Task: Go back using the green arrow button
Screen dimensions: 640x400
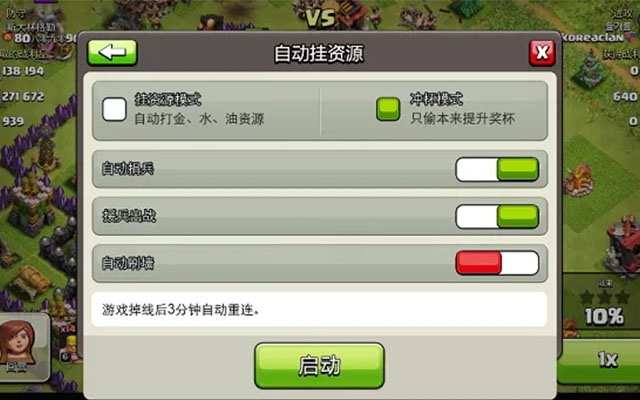Action: (x=112, y=53)
